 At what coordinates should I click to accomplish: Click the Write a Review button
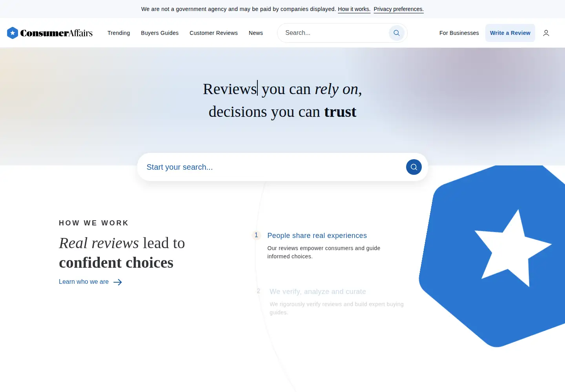pyautogui.click(x=510, y=33)
